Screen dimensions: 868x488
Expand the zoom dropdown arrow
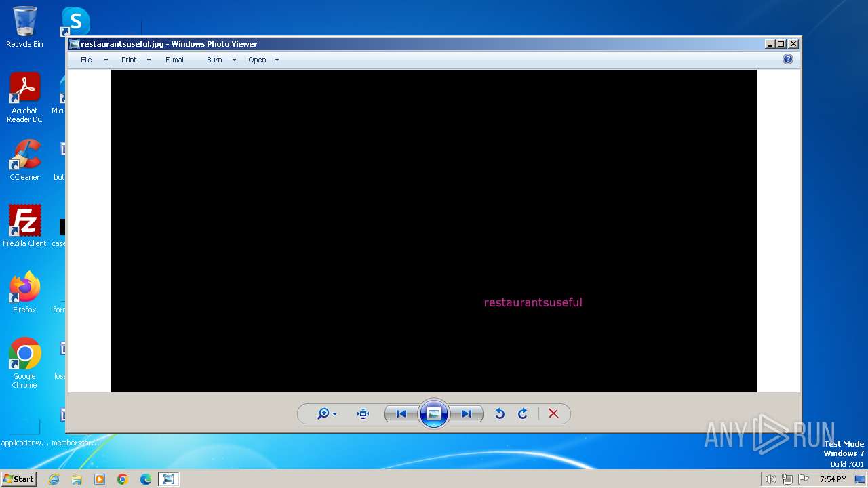coord(334,414)
